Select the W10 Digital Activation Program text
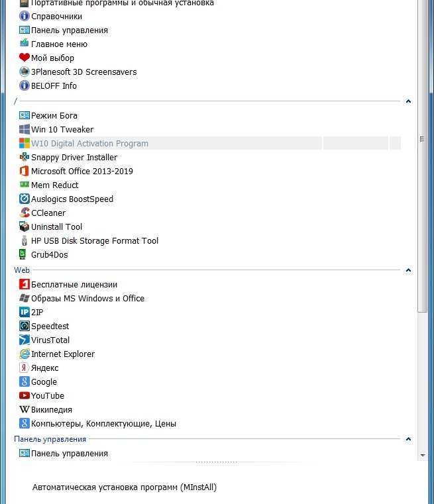The height and width of the screenshot is (504, 434). click(89, 143)
